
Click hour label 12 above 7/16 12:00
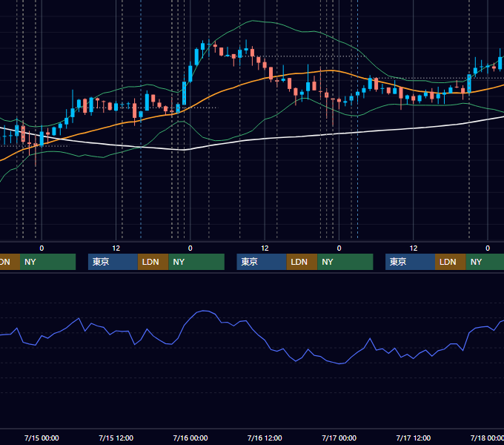click(x=265, y=248)
